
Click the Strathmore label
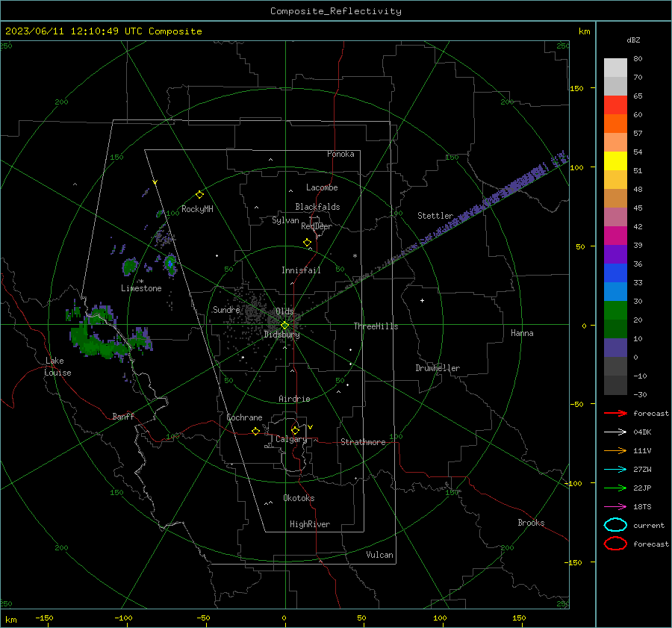tap(363, 442)
